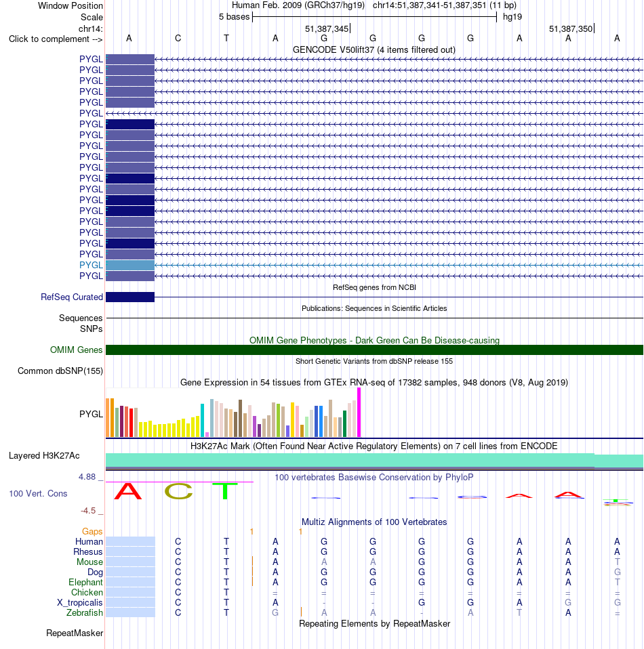
Task: Open 'RefSeq genes from NCBI' track title
Action: point(374,287)
